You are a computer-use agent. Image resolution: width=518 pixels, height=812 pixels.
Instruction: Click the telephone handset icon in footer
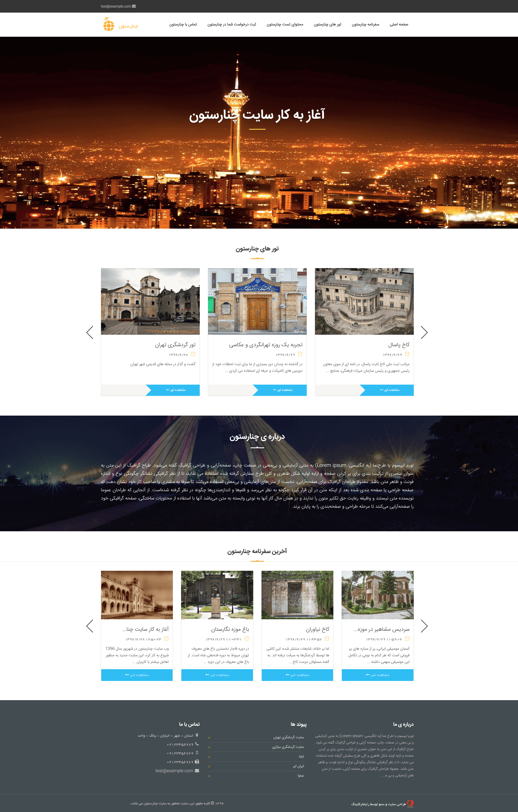(197, 744)
